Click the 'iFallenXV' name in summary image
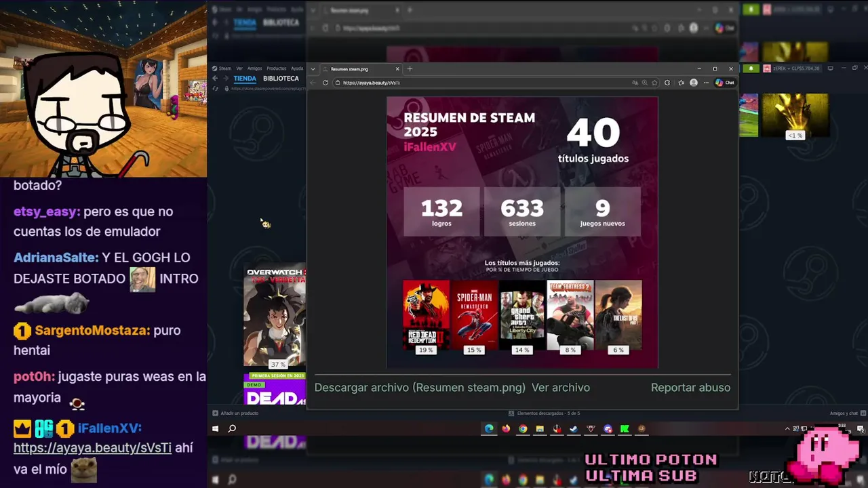Screen dimensions: 868x488 430,147
